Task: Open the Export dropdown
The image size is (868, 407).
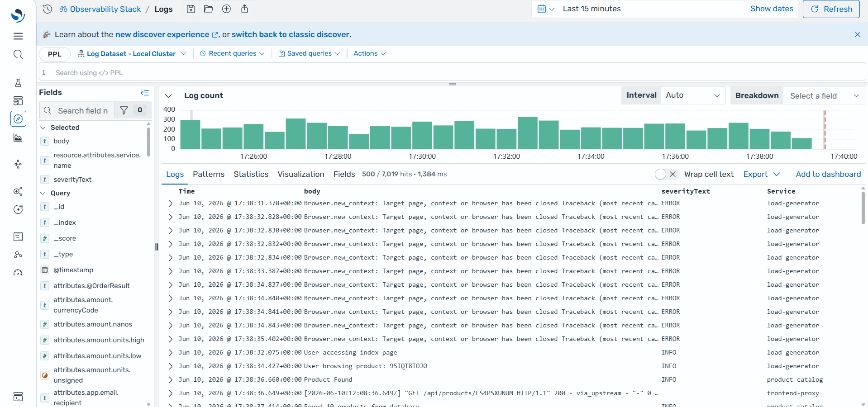Action: 762,174
